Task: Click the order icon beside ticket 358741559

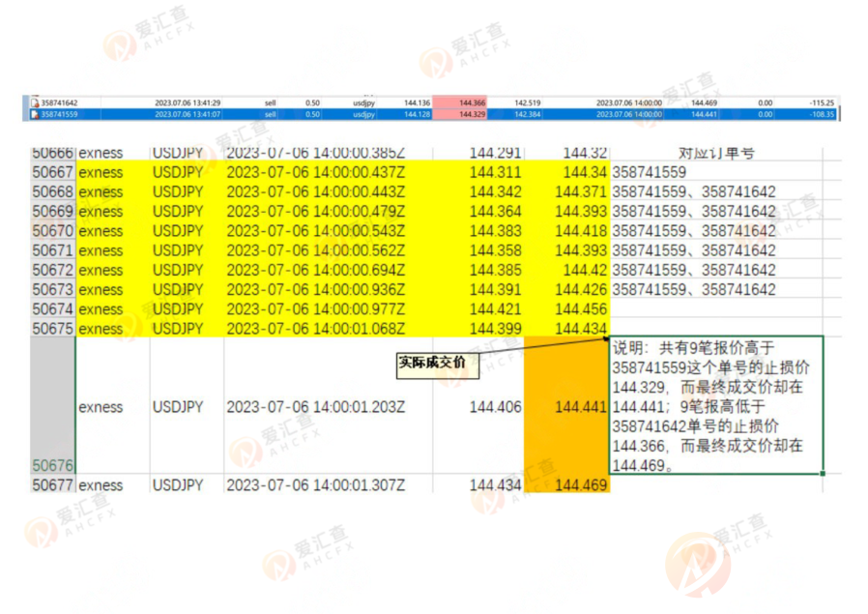Action: [35, 114]
